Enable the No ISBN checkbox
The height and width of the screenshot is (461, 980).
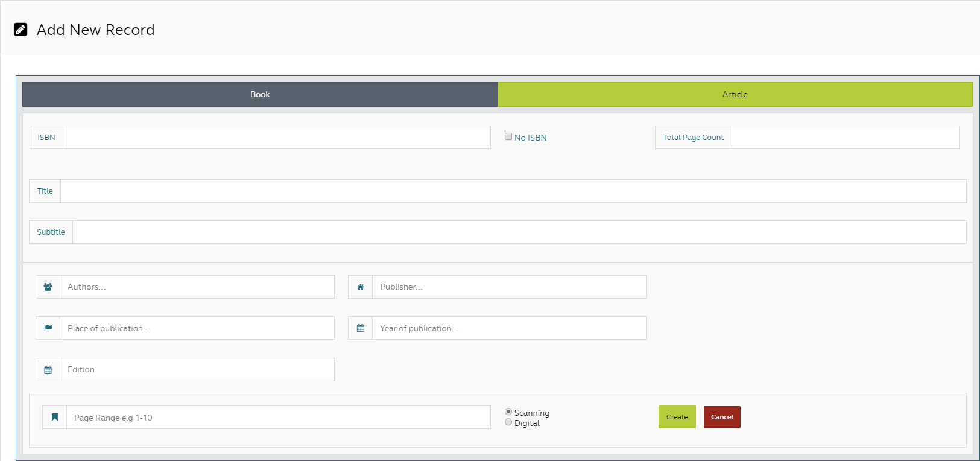tap(508, 137)
